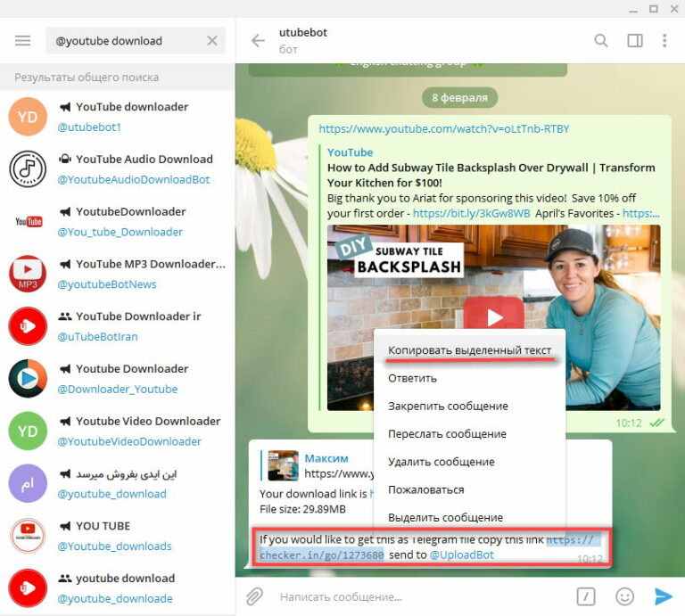The image size is (685, 616).
Task: Click the 'Максим' reply sender name
Action: pos(326,458)
